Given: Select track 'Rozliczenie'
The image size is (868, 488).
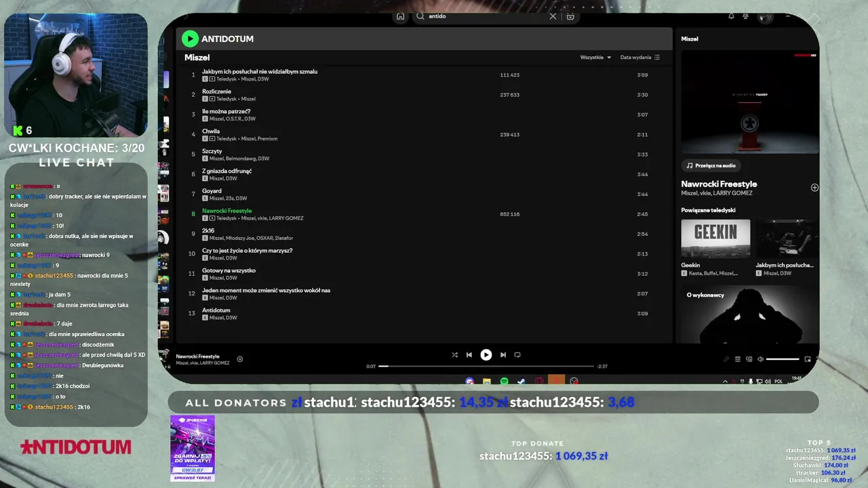Looking at the screenshot, I should click(x=216, y=91).
